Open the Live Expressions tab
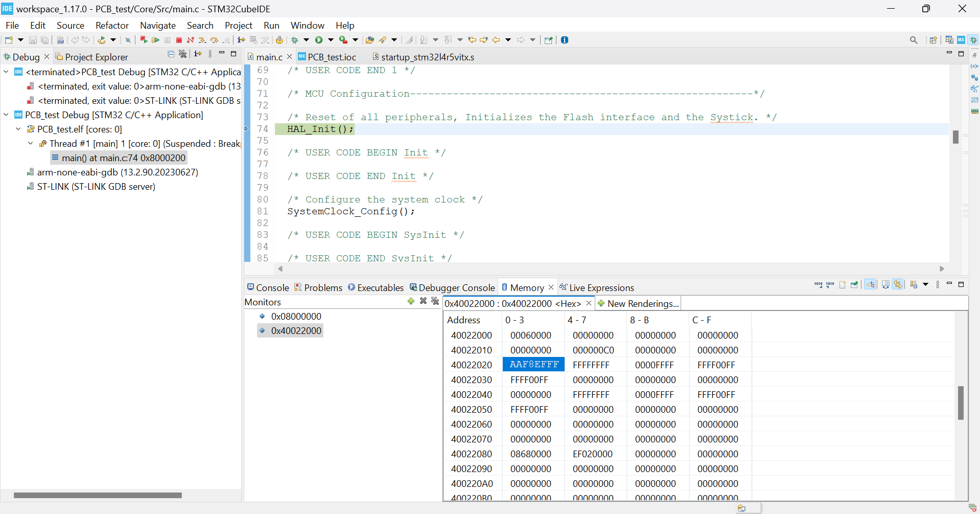The height and width of the screenshot is (514, 980). coord(597,288)
